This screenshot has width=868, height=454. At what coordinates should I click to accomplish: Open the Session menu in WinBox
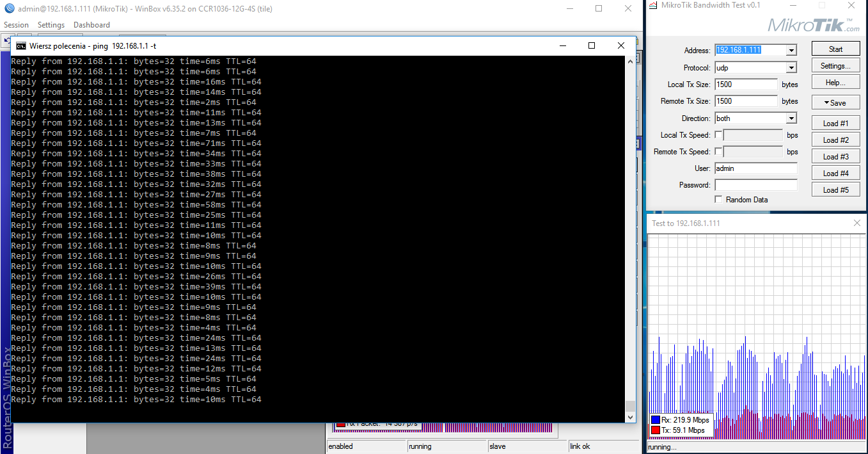(16, 25)
